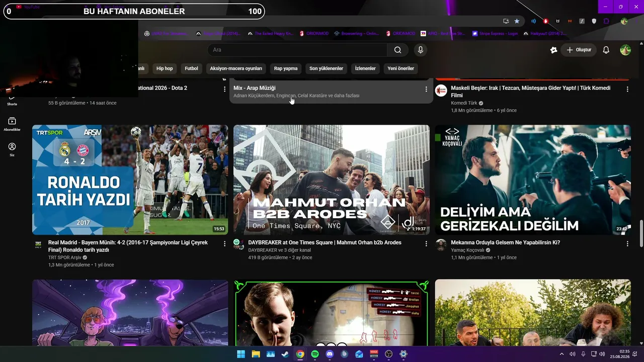The height and width of the screenshot is (362, 644).
Task: Open the Maskeli Beşler: Irak video title
Action: 530,92
